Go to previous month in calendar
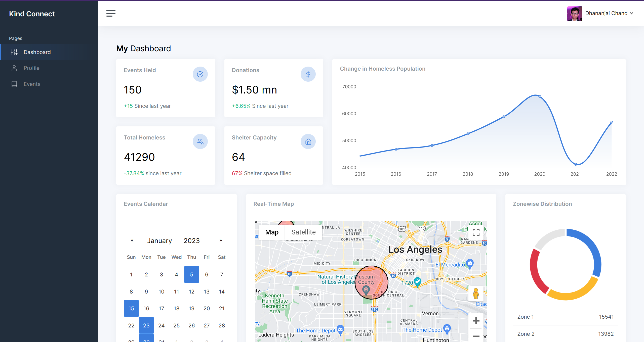 click(x=132, y=240)
